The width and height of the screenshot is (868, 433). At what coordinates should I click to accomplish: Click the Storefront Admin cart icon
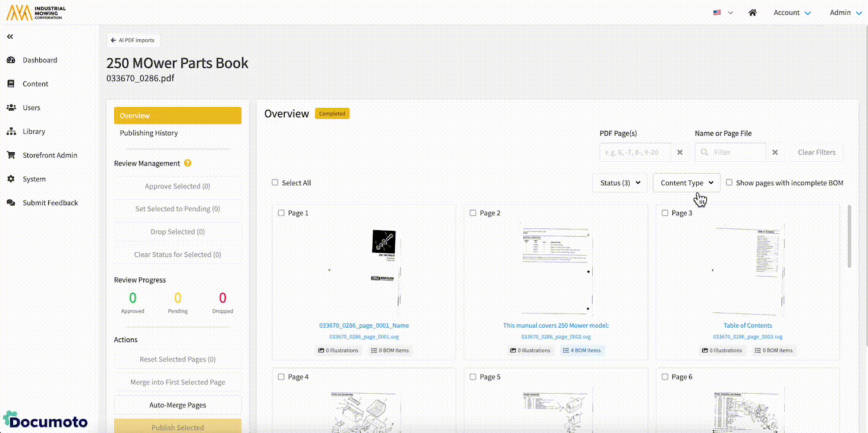point(11,155)
